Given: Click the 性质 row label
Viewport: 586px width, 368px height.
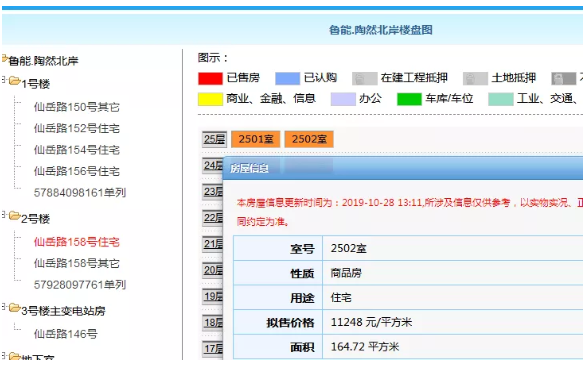Looking at the screenshot, I should pos(302,273).
